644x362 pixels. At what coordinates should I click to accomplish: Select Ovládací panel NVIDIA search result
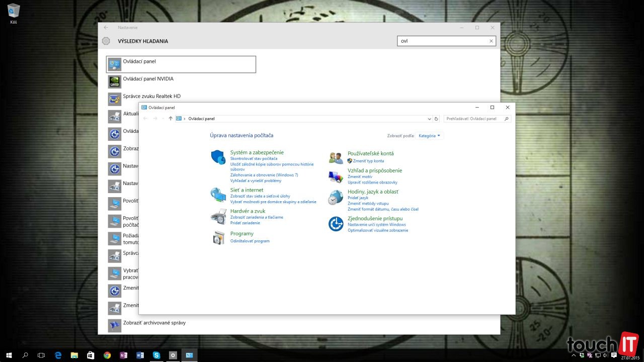pyautogui.click(x=148, y=79)
